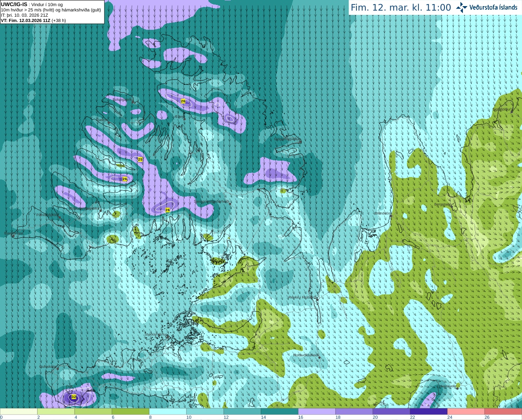522x420 pixels.
Task: Click the '10m hviður > 25 m/s' legend description line
Action: [51, 10]
